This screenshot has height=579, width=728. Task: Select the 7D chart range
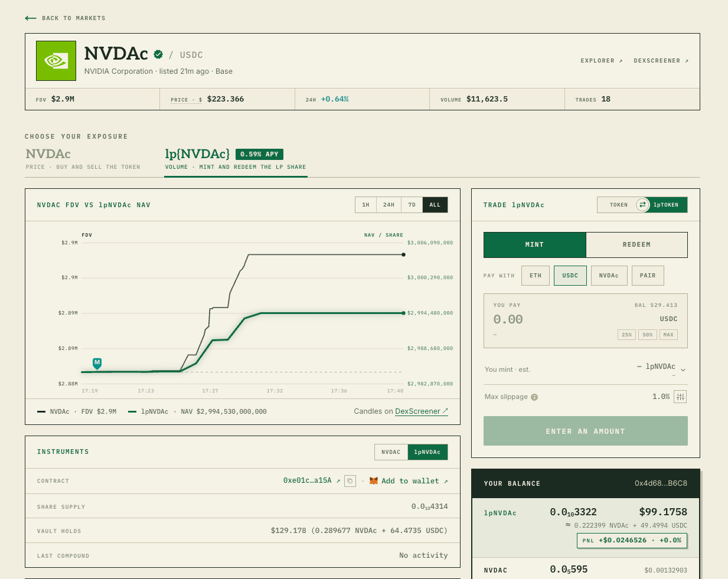[412, 205]
